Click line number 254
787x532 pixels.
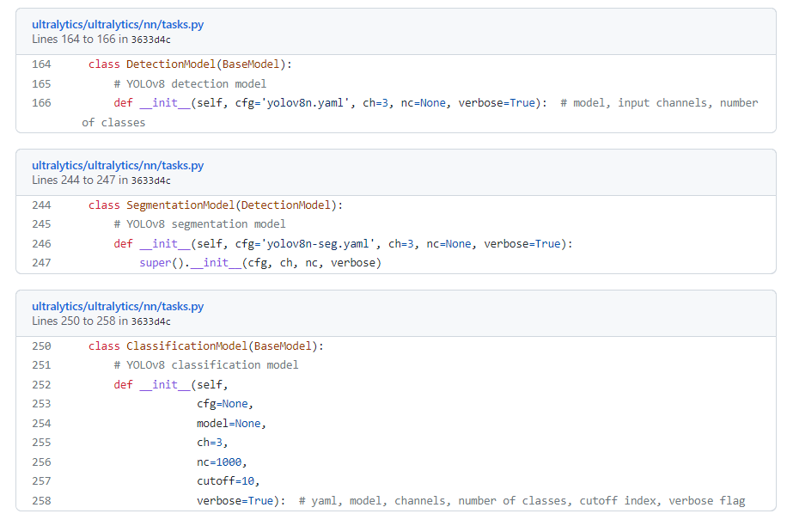41,424
